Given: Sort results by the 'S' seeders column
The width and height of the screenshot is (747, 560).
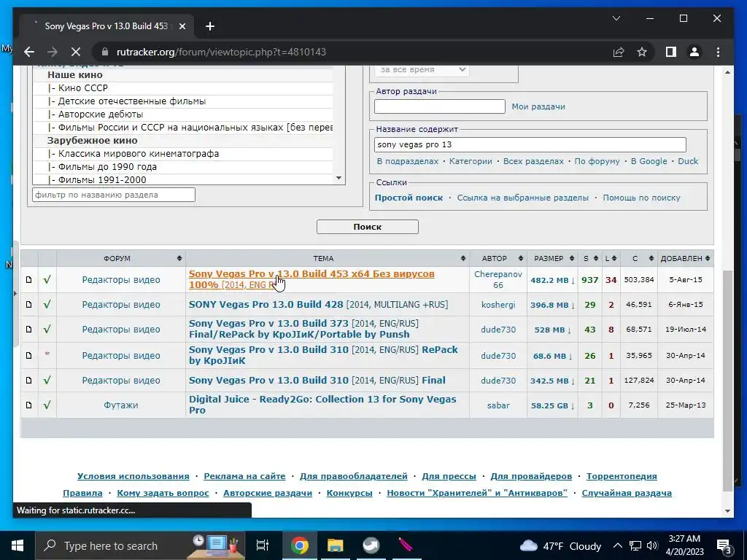Looking at the screenshot, I should pyautogui.click(x=589, y=258).
